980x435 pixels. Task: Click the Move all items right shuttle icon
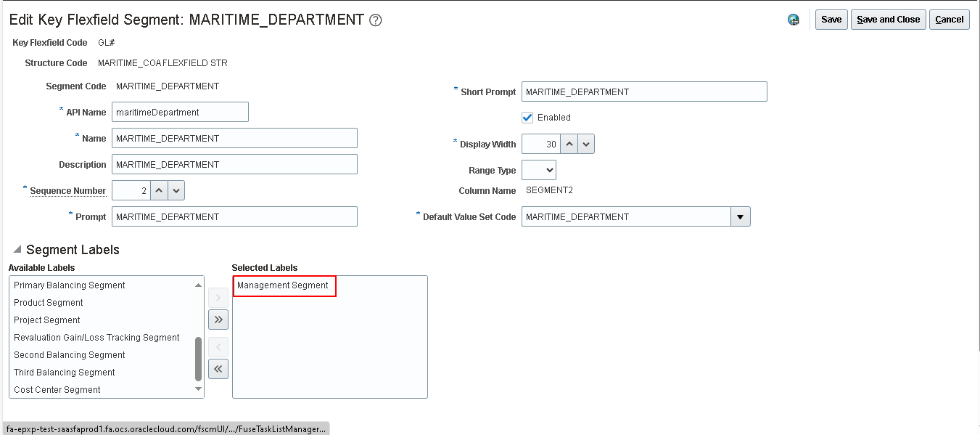click(x=218, y=319)
